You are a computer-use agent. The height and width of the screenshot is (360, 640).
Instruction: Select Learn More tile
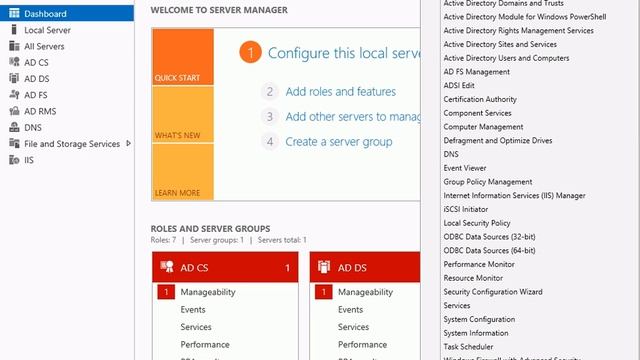(183, 172)
